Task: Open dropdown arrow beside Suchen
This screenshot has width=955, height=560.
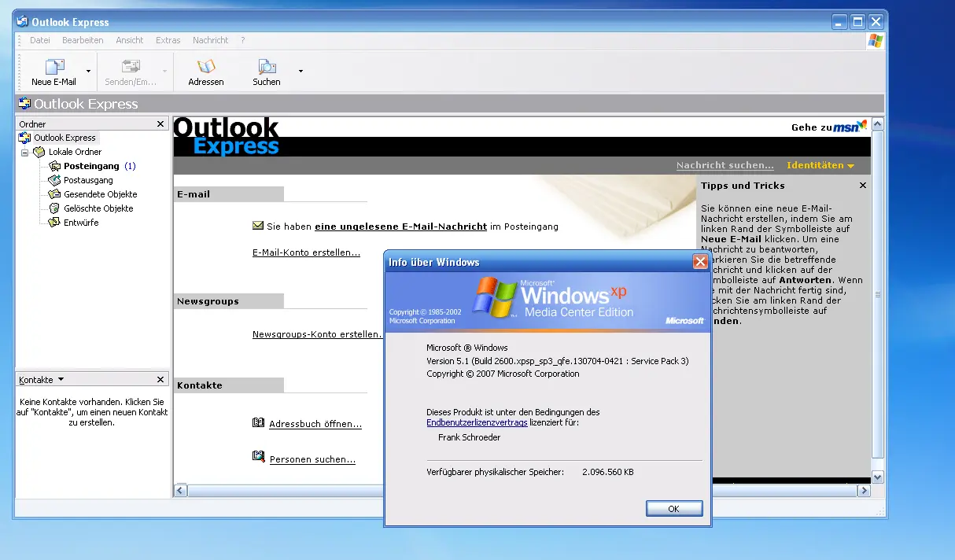Action: click(301, 72)
